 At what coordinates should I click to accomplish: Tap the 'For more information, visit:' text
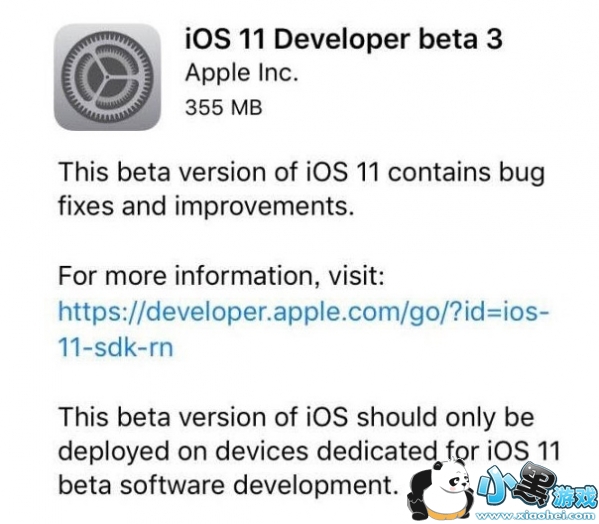coord(221,275)
